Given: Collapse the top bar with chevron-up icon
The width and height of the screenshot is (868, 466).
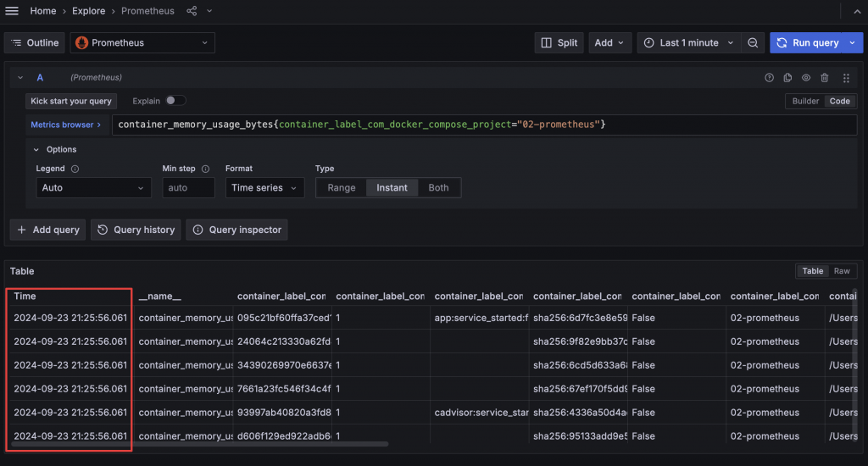Looking at the screenshot, I should (x=856, y=11).
